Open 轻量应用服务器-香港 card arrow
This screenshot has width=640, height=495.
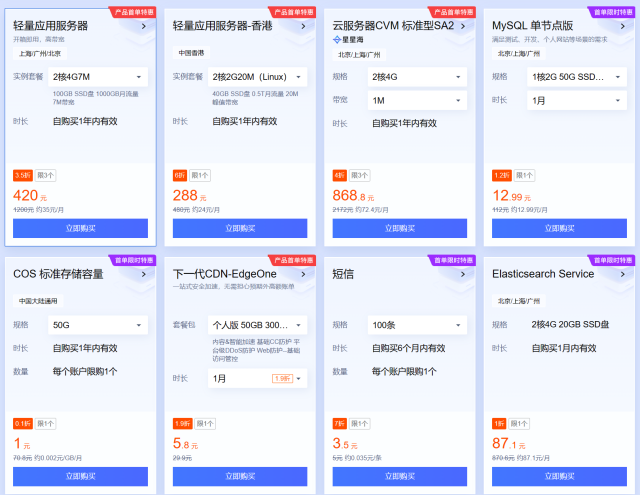point(303,27)
